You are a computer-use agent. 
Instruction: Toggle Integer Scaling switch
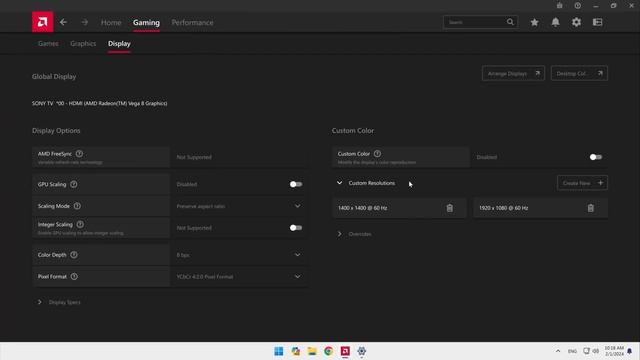(296, 228)
